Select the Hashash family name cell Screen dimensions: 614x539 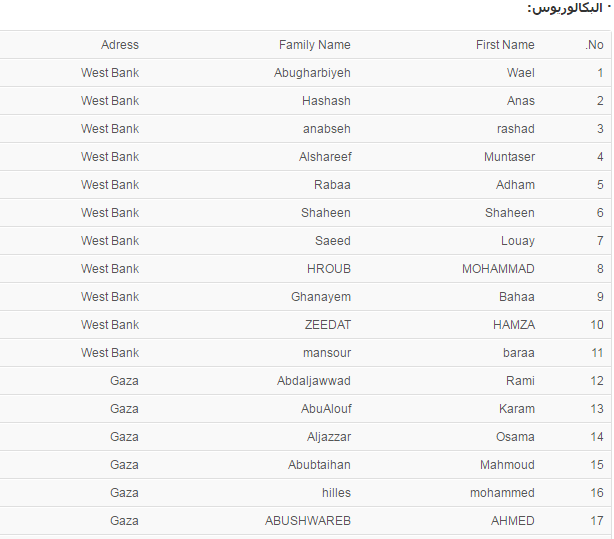tap(326, 101)
